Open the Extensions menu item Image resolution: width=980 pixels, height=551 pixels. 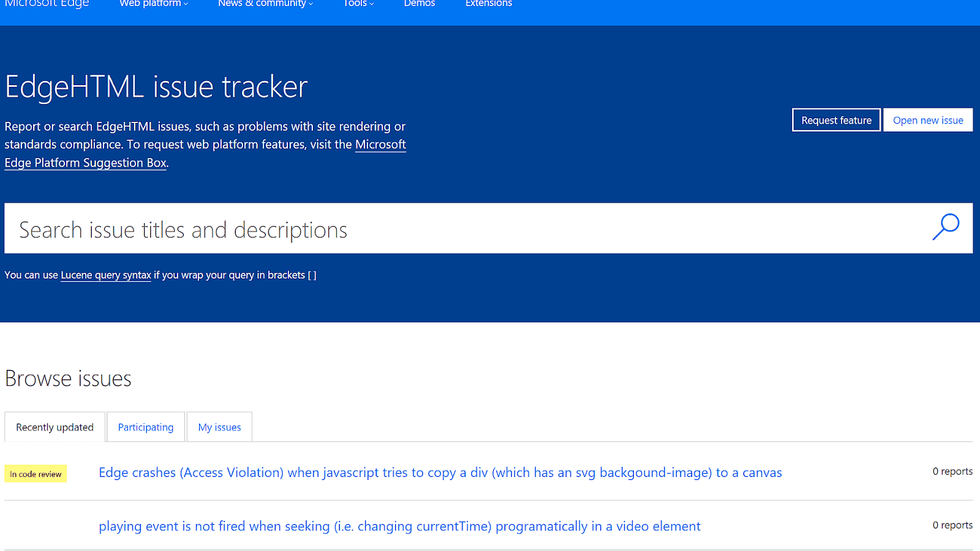[489, 4]
